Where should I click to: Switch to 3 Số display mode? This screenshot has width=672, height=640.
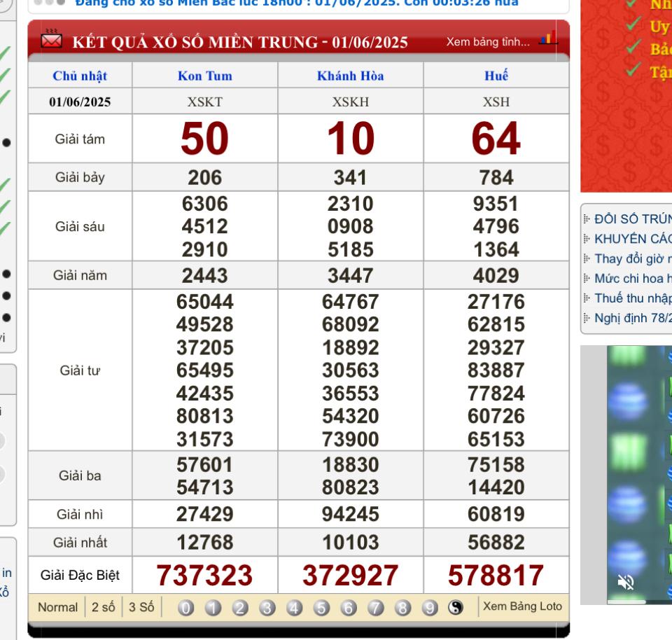[x=141, y=607]
